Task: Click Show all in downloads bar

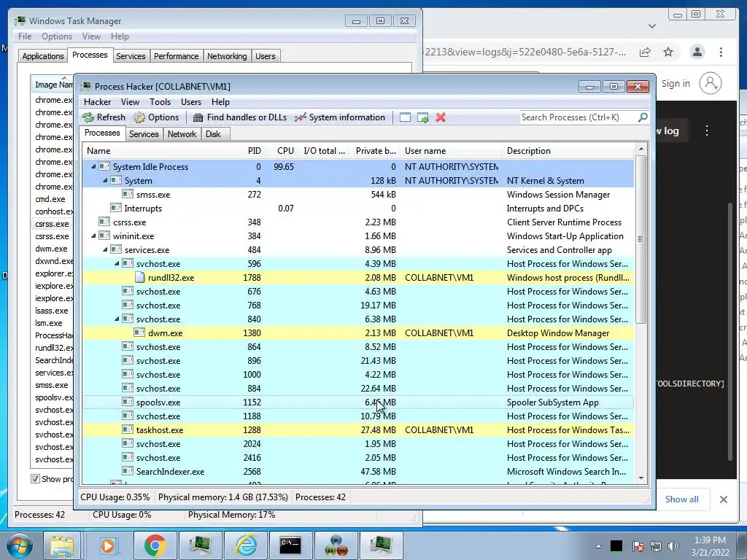Action: coord(682,499)
